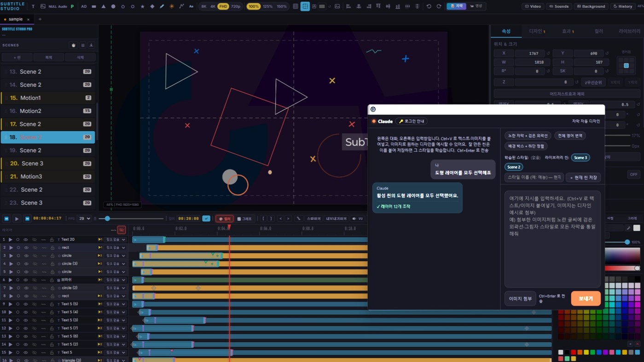Select Scene 3 library chip in Claude dialog
The image size is (644, 362).
point(580,157)
